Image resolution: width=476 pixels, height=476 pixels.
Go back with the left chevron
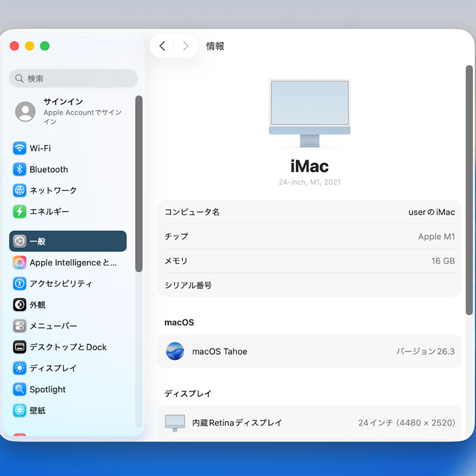click(x=162, y=46)
